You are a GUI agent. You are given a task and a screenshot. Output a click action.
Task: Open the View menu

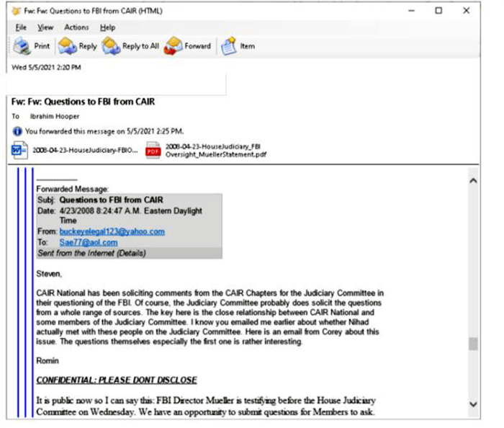click(45, 27)
